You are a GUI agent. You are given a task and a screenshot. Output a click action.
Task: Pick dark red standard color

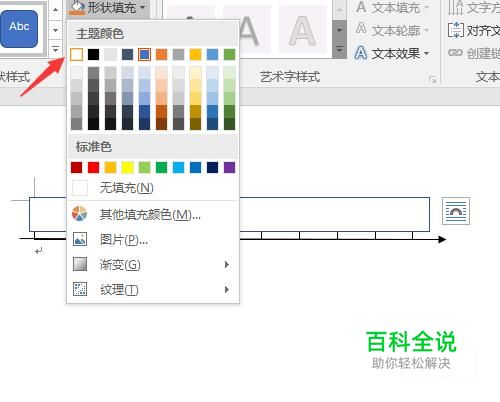77,167
